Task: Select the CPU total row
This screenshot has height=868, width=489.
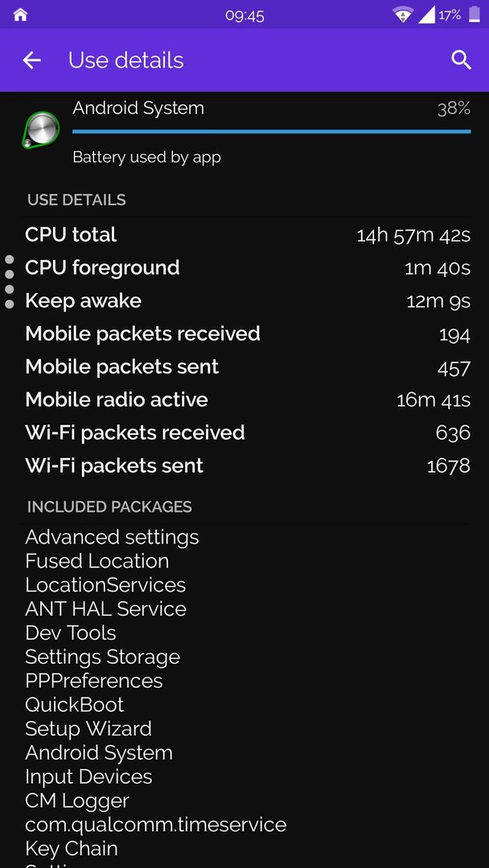Action: (248, 235)
